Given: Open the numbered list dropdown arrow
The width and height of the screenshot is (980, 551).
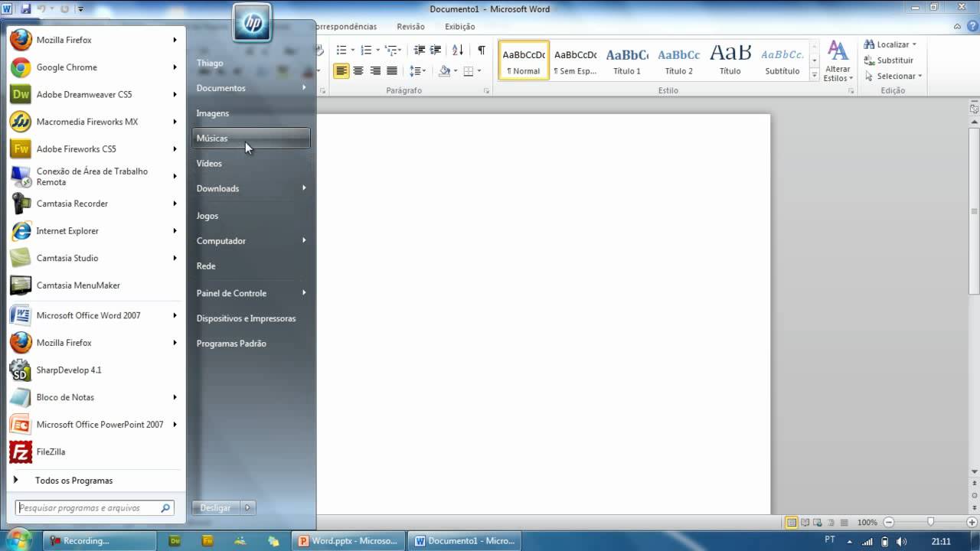Looking at the screenshot, I should pos(377,51).
